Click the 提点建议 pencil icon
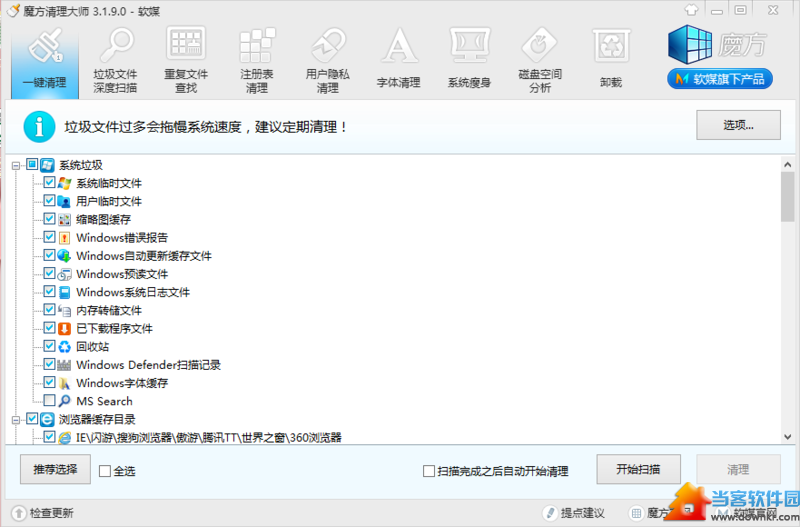 pyautogui.click(x=550, y=513)
